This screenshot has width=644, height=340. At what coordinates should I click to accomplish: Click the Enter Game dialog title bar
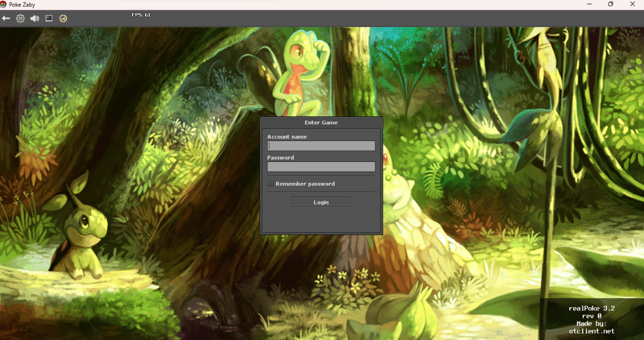(321, 123)
